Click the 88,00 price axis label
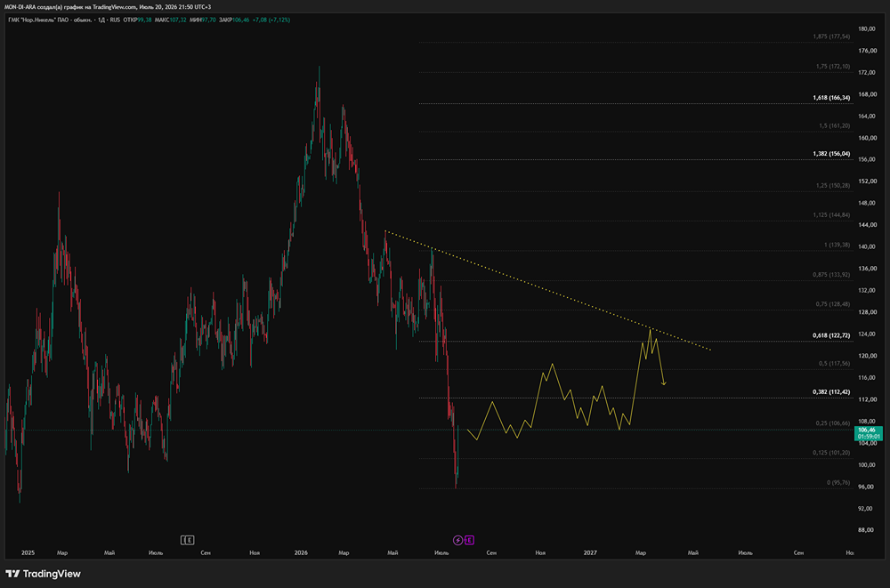This screenshot has width=890, height=588. coord(867,530)
